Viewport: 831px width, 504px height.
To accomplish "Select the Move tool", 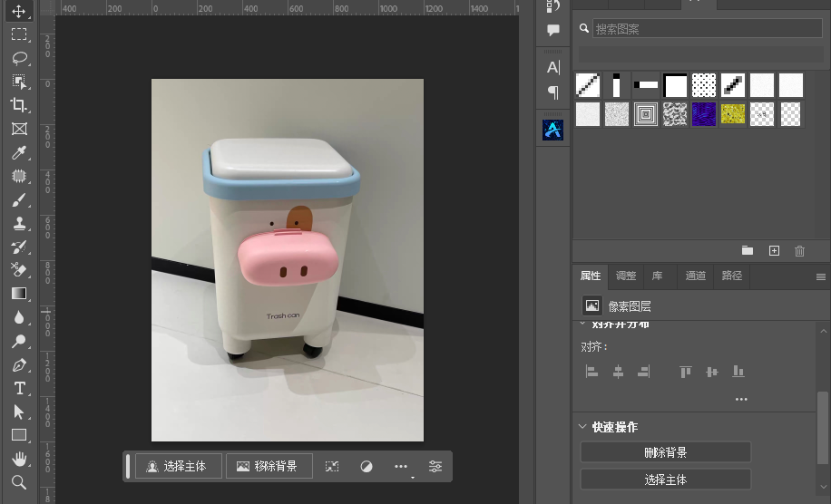I will pyautogui.click(x=19, y=11).
